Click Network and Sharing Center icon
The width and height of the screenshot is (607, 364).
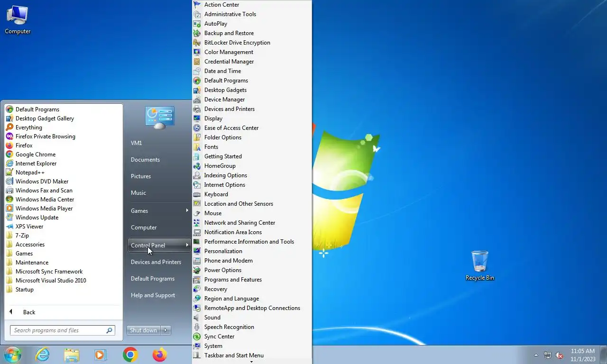(x=197, y=223)
